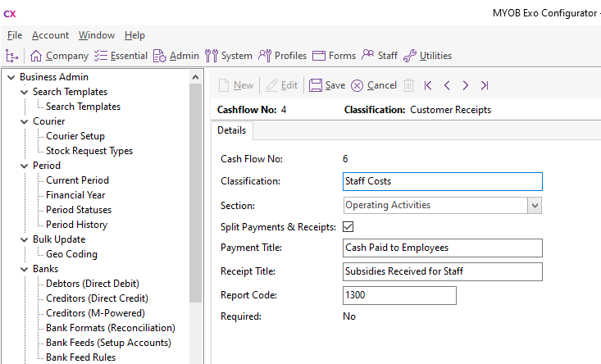Click the Cancel icon in toolbar
601x364 pixels.
click(357, 85)
